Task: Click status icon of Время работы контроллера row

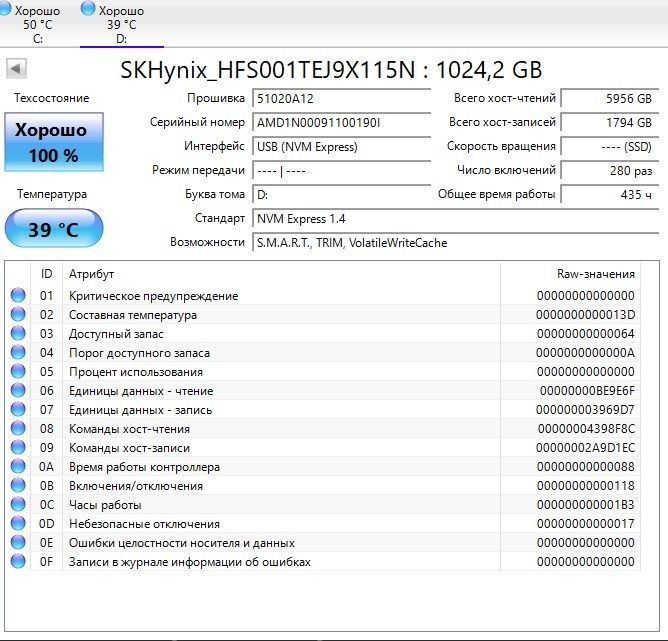Action: (x=18, y=466)
